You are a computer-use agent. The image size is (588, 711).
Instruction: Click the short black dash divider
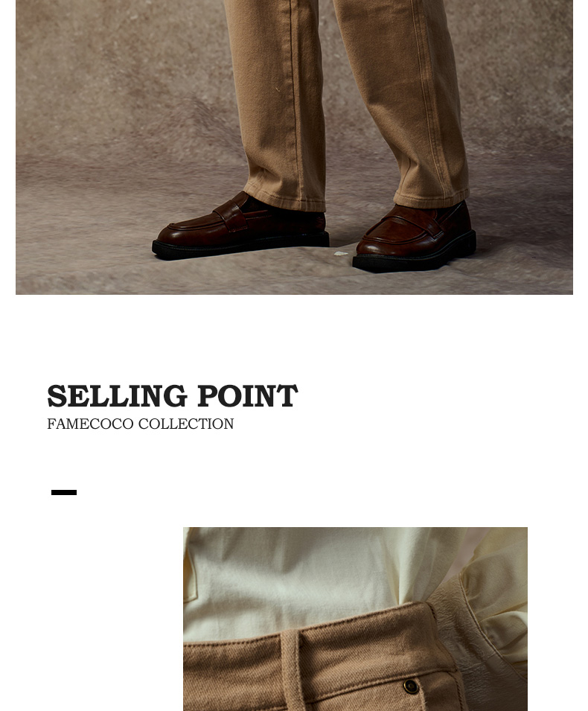tap(64, 492)
